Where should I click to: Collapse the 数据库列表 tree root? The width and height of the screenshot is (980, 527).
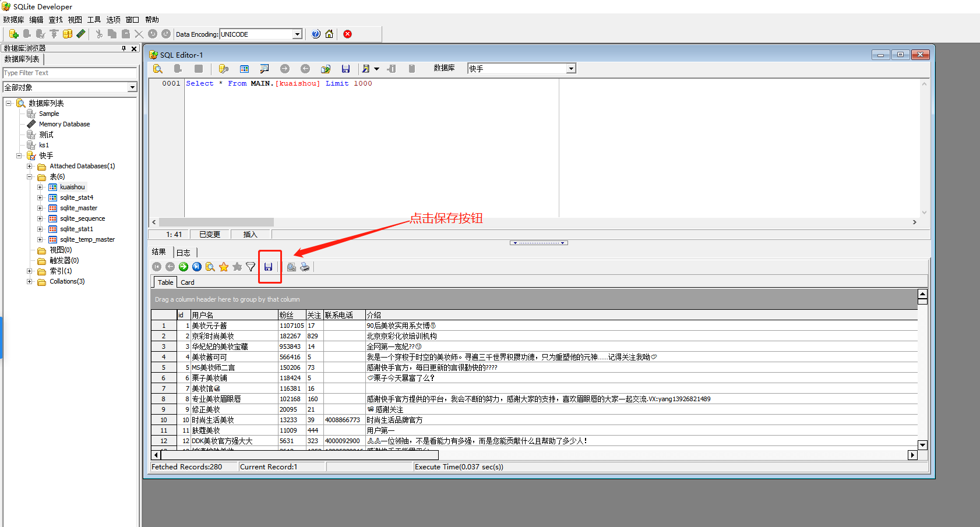(9, 103)
